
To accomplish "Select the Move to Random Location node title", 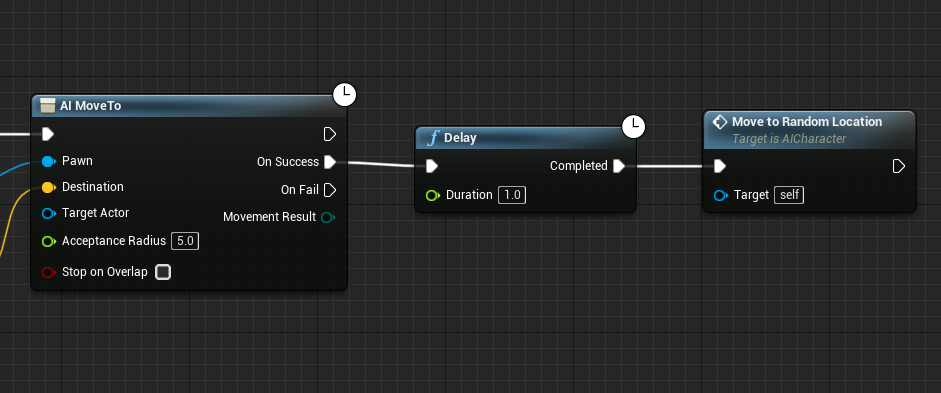I will click(807, 122).
